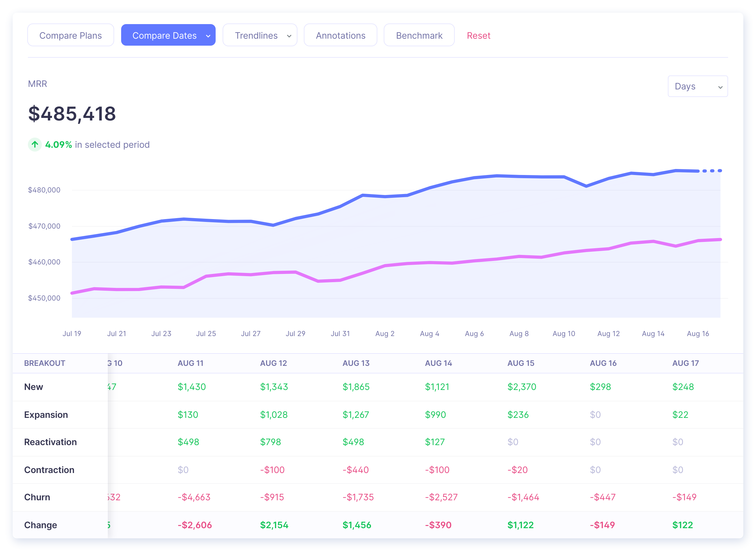Click the Expansion row label
This screenshot has height=551, width=756.
point(46,414)
